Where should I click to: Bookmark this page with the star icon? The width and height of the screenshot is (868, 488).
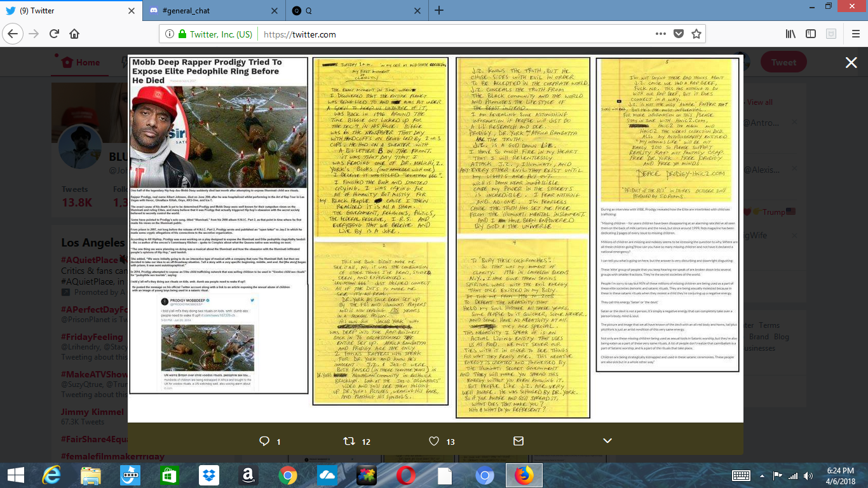click(696, 34)
